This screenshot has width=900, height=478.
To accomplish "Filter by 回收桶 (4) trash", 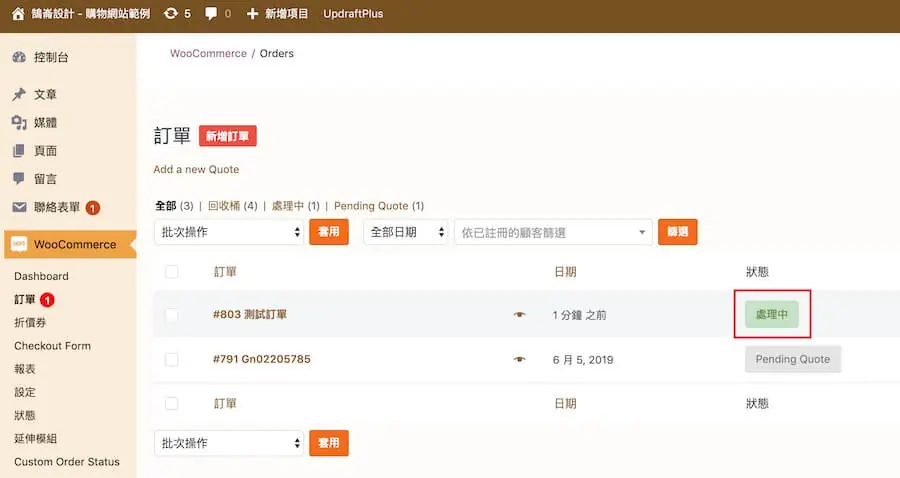I will 232,205.
